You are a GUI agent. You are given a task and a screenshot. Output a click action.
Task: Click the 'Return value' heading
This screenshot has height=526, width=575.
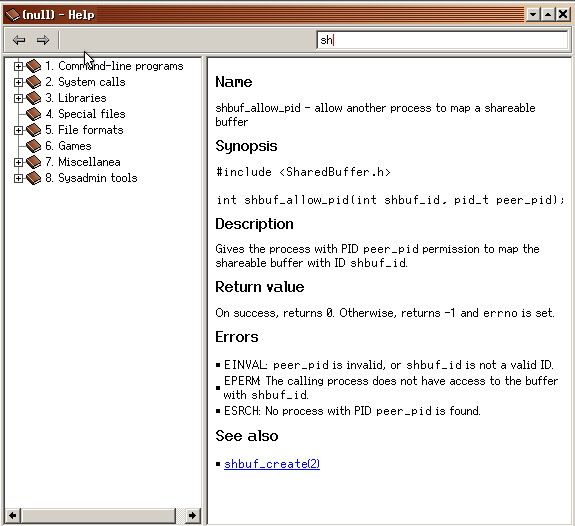[x=260, y=287]
